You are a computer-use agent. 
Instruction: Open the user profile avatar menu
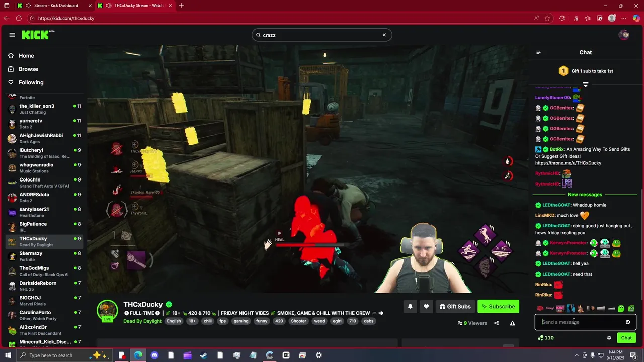[x=624, y=35]
